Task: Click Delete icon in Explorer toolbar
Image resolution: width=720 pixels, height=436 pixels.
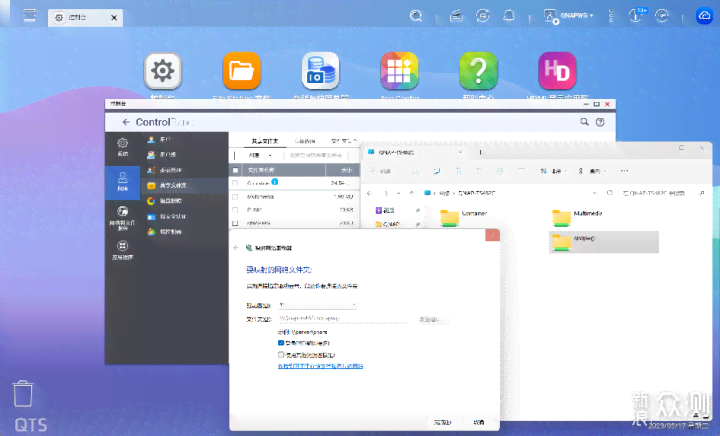Action: pos(521,171)
